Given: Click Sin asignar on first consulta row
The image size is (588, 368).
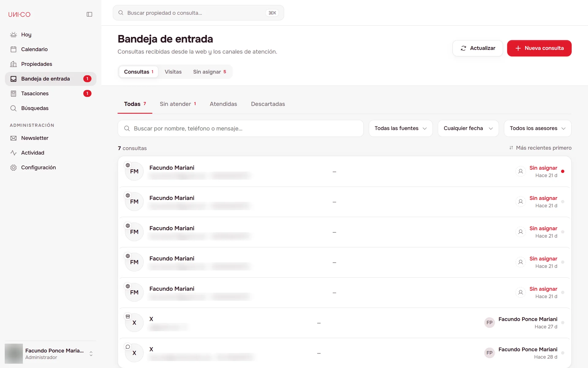Looking at the screenshot, I should pos(543,168).
